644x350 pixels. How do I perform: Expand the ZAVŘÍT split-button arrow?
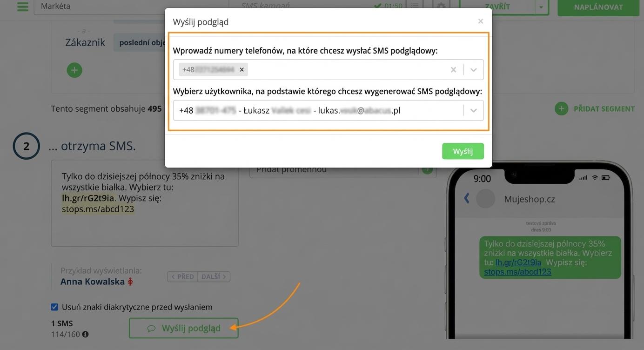coord(541,7)
